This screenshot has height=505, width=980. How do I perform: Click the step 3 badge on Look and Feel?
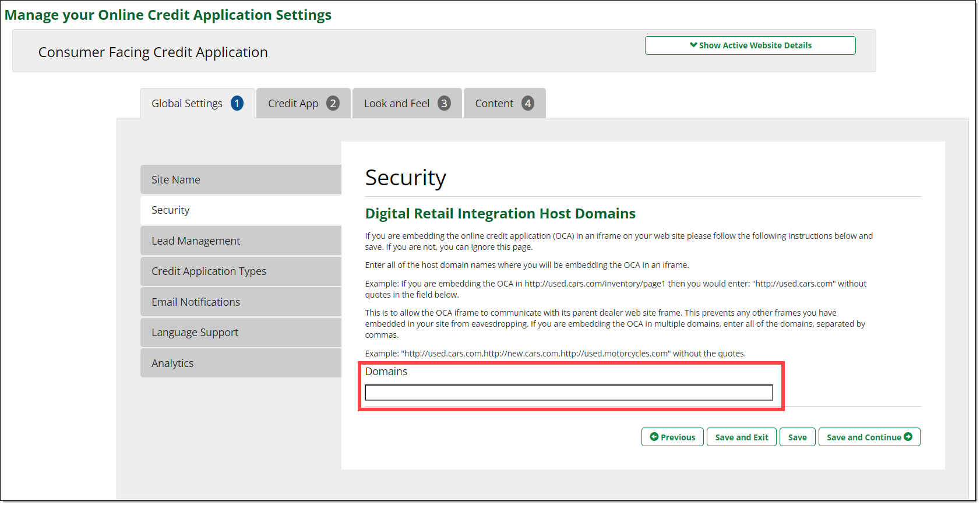tap(444, 104)
